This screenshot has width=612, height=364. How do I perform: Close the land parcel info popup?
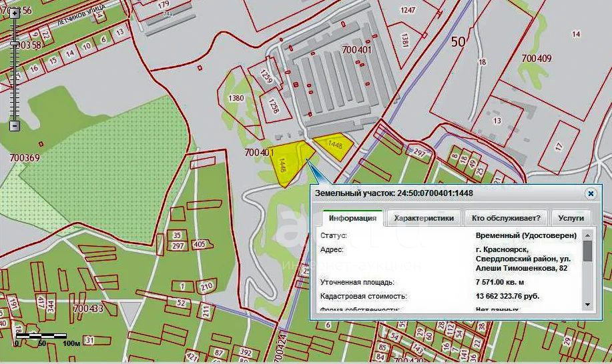click(x=590, y=193)
